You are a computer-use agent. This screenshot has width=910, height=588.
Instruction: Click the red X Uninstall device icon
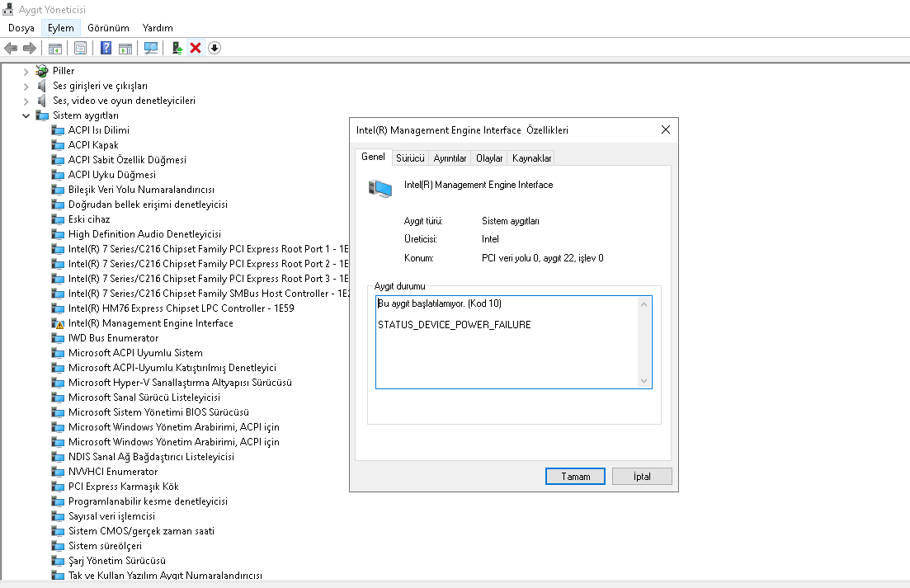(x=196, y=48)
